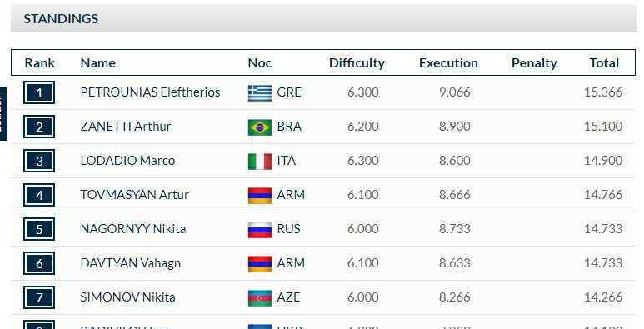Click the rank 4 badge
Viewport: 644px width, 329px height.
(39, 195)
